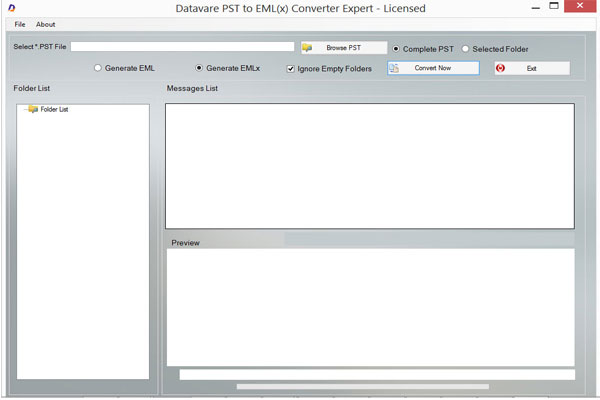Click the folder icon of Folder List node
The height and width of the screenshot is (400, 600).
coord(33,109)
